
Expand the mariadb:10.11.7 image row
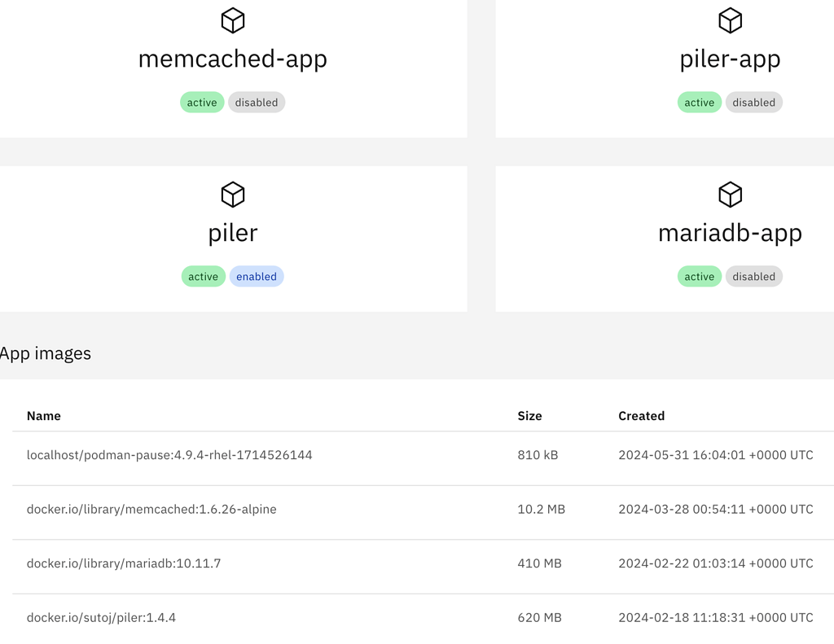[123, 563]
